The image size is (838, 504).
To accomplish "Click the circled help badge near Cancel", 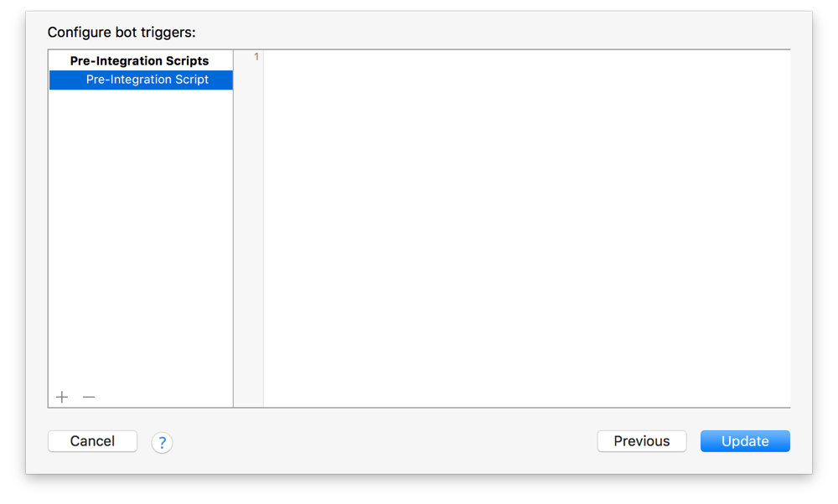I will coord(162,442).
